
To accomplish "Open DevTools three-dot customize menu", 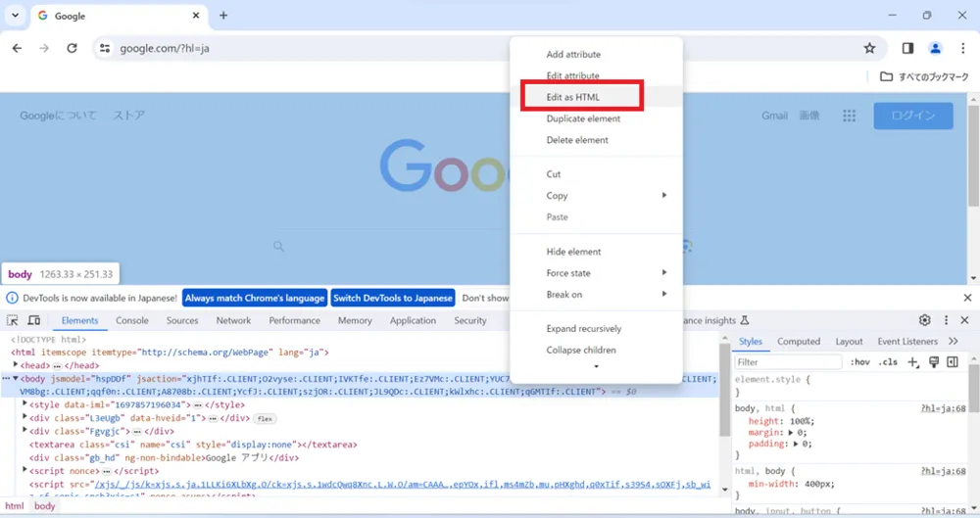I will [946, 320].
